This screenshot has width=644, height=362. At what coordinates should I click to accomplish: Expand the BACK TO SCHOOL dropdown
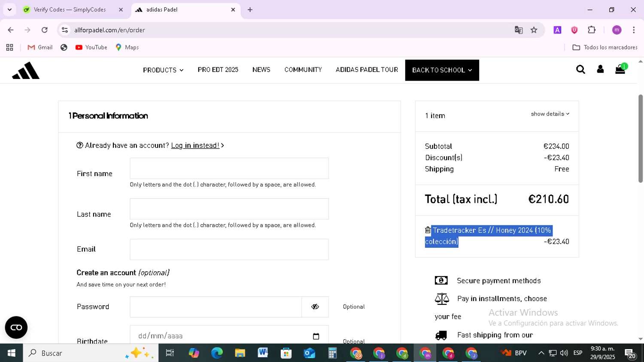click(442, 70)
